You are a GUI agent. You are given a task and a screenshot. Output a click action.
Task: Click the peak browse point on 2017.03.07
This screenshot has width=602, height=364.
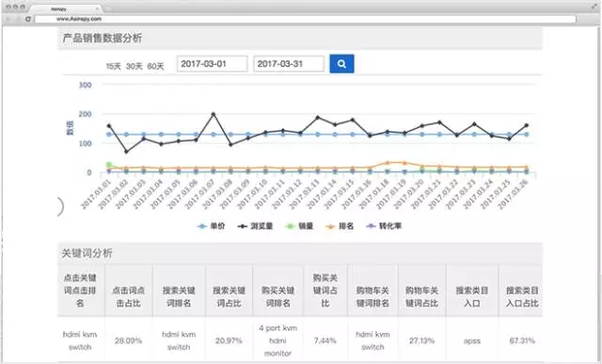point(214,115)
